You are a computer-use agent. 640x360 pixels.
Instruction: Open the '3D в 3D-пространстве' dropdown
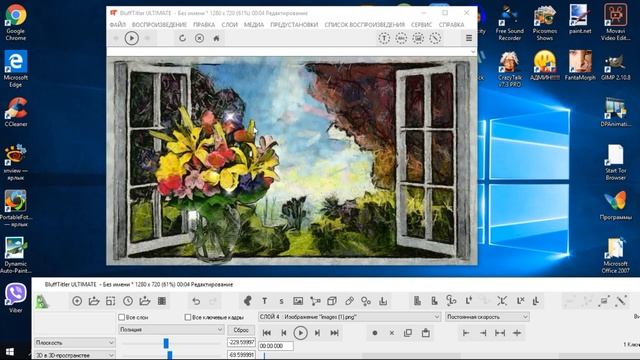tap(75, 355)
